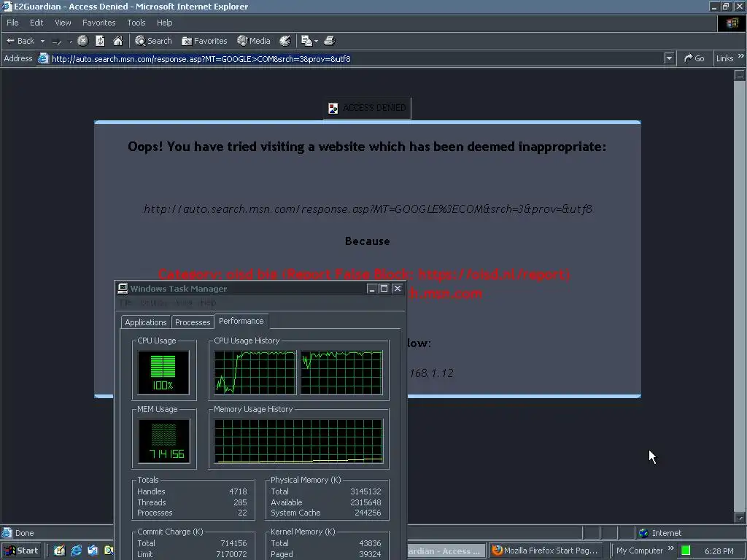747x560 pixels.
Task: Click the Mail icon in the IE toolbar
Action: 307,41
